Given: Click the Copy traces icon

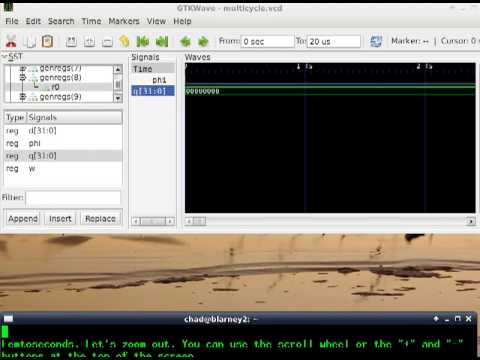Looking at the screenshot, I should coord(30,42).
